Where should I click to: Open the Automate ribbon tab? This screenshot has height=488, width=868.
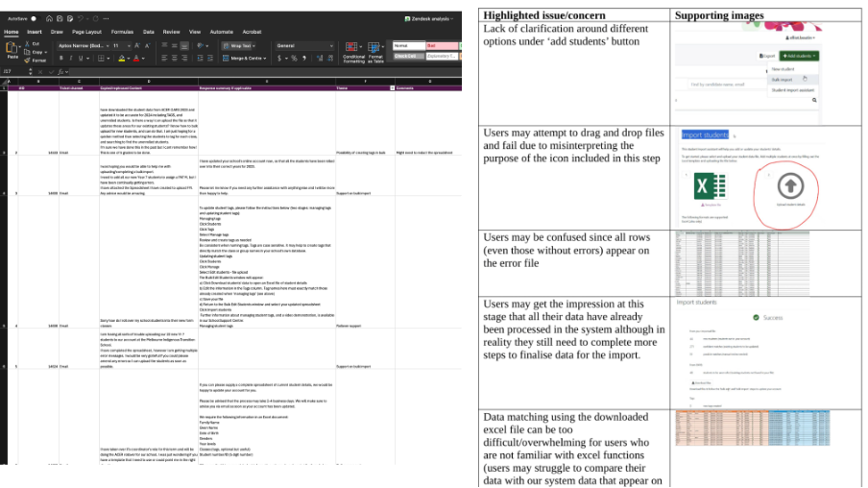(x=222, y=32)
